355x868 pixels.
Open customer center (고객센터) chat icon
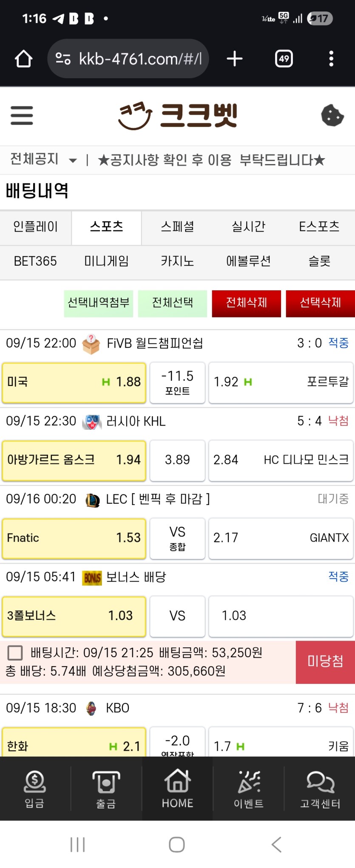[x=320, y=789]
